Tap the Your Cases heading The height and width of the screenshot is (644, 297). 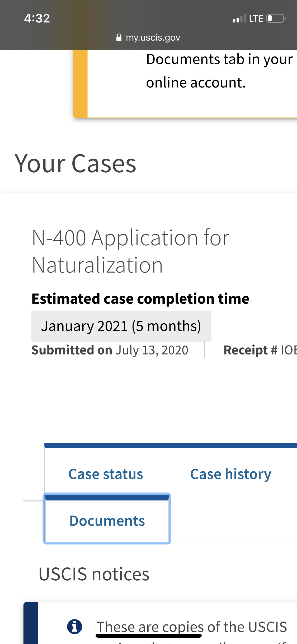pos(76,164)
